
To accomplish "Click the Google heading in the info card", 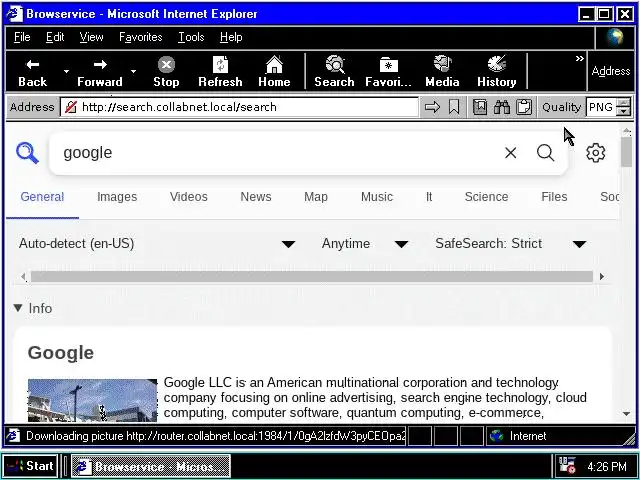I will (61, 353).
